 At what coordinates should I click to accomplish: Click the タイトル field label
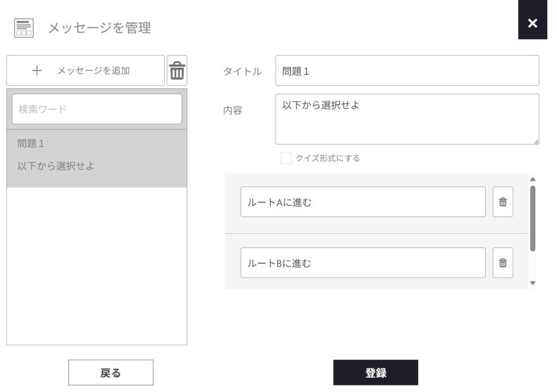click(x=242, y=71)
